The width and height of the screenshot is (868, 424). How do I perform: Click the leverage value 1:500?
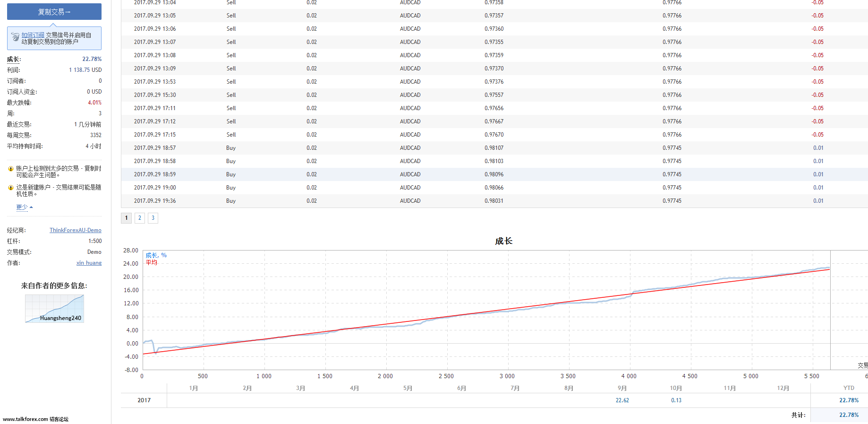(x=95, y=241)
